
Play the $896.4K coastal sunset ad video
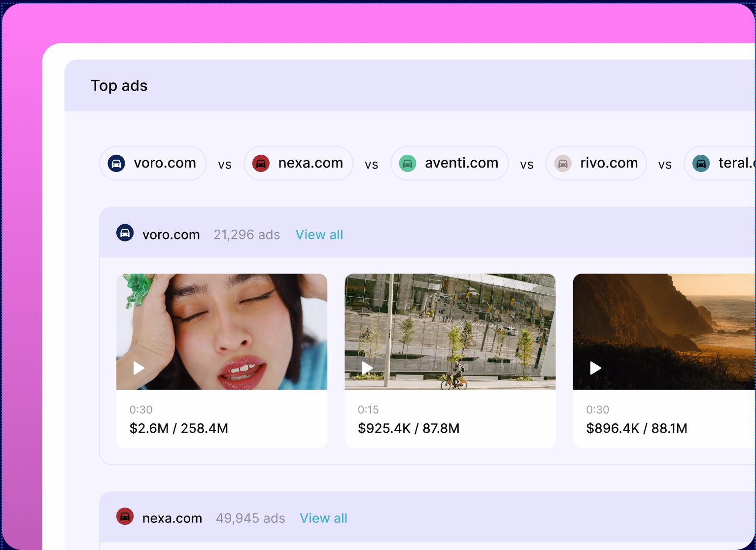coord(596,368)
